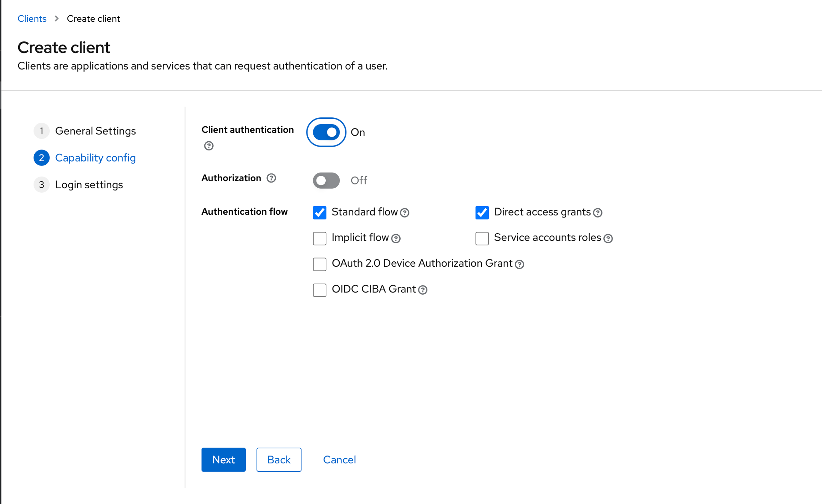The width and height of the screenshot is (822, 504).
Task: Click the Next button
Action: [223, 459]
